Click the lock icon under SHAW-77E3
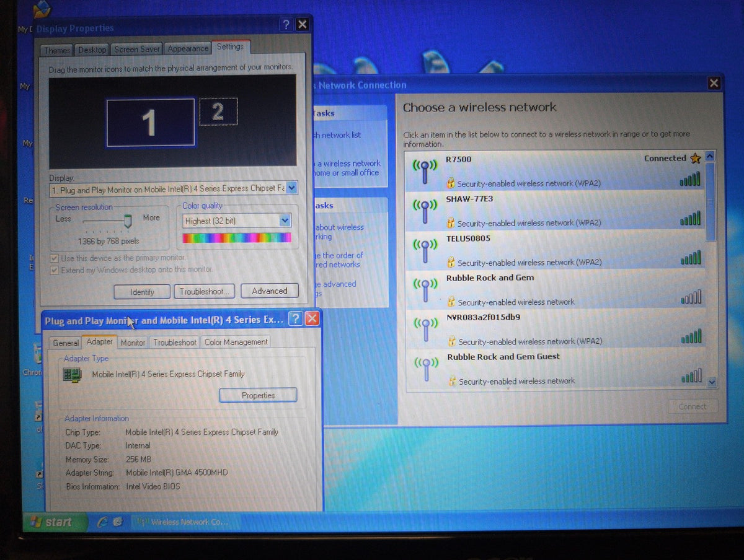The width and height of the screenshot is (744, 560). point(451,223)
